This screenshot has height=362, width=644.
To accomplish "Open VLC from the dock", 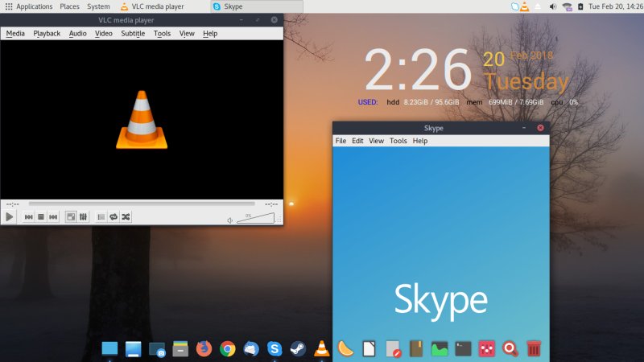I will point(321,348).
